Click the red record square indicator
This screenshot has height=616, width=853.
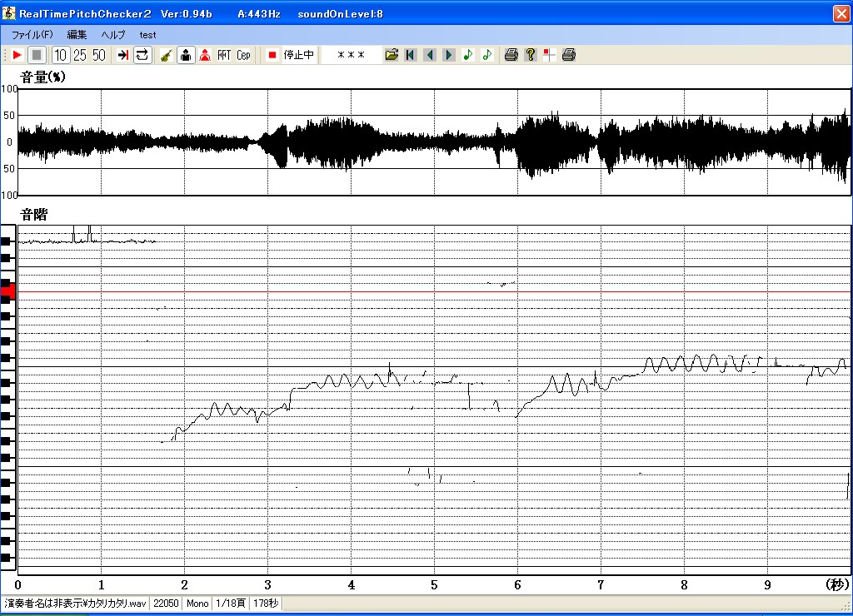pos(272,55)
